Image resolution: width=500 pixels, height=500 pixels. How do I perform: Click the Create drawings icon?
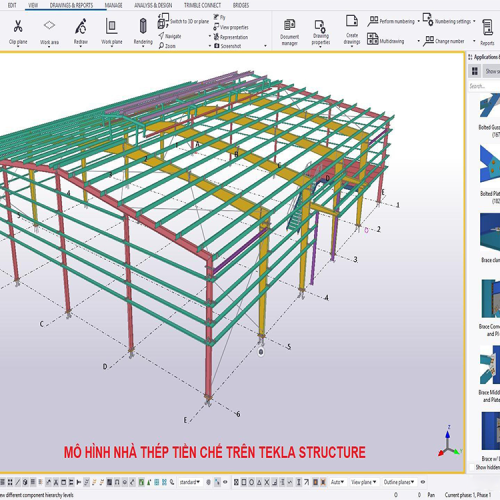point(352,21)
